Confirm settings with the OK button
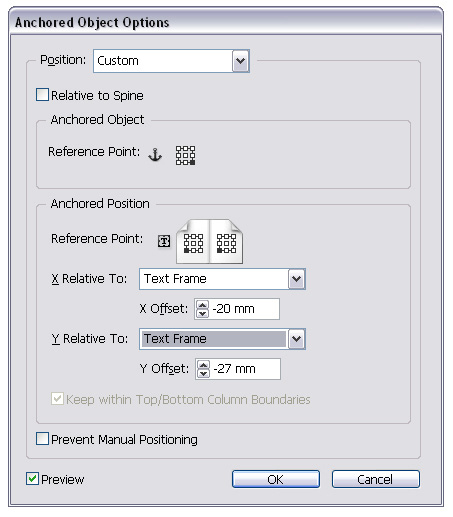The image size is (453, 517). 276,479
